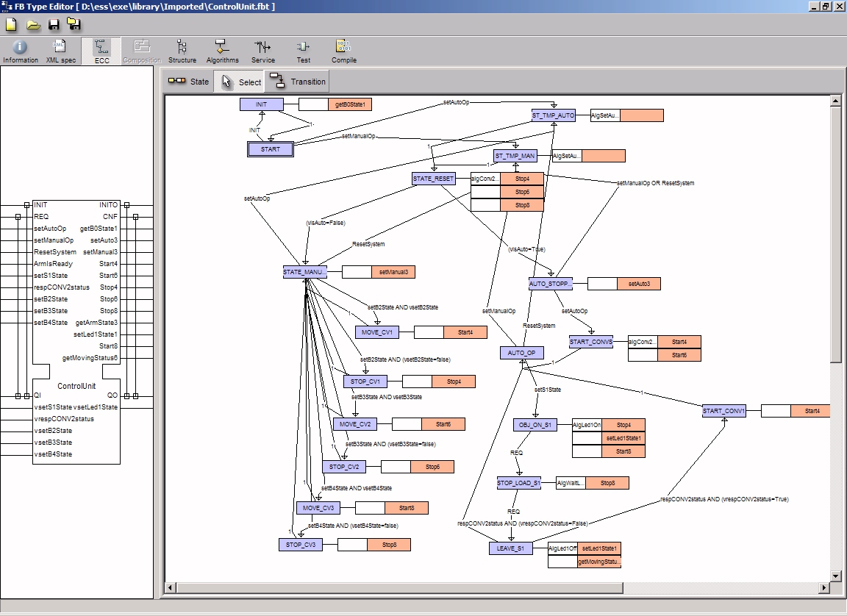Click the vsetS1State data input

pyautogui.click(x=53, y=407)
